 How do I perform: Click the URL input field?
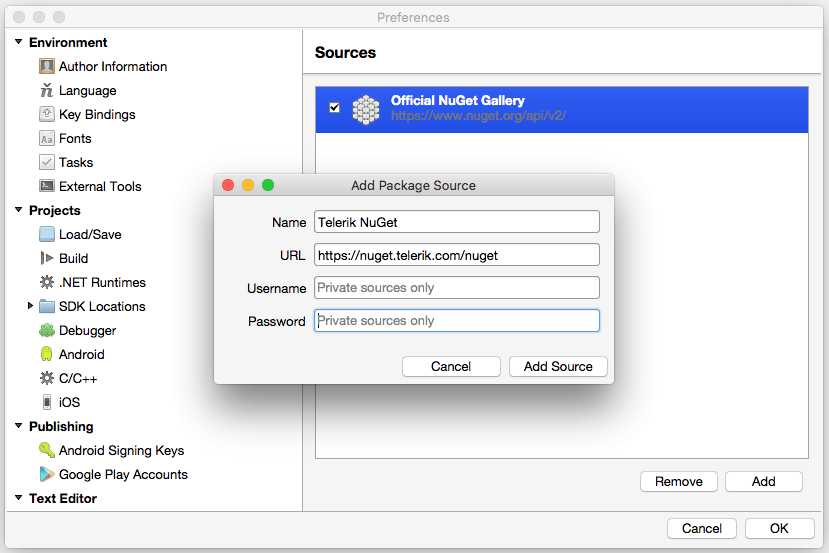(457, 255)
